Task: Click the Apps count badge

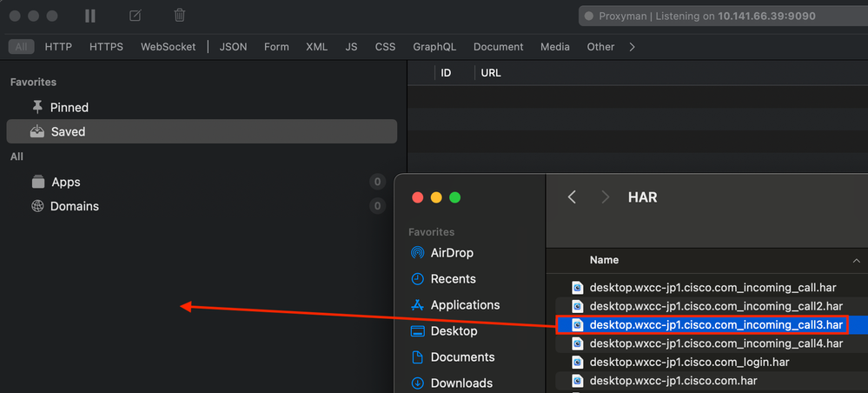Action: [x=378, y=182]
